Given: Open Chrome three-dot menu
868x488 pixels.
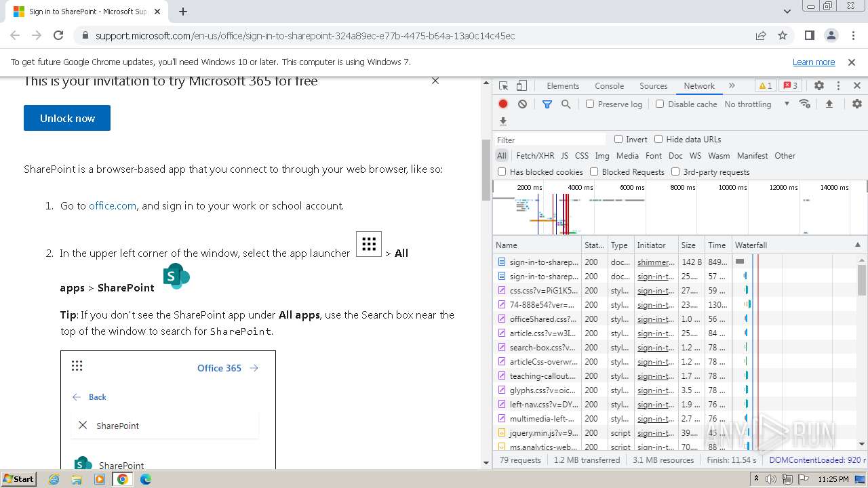Looking at the screenshot, I should pyautogui.click(x=852, y=35).
